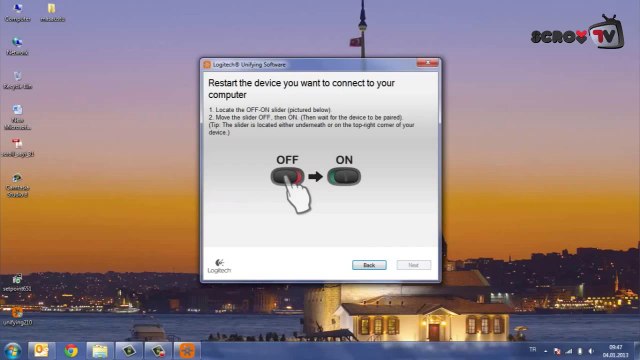Open the volume speaker tray icon
640x360 pixels.
(591, 351)
